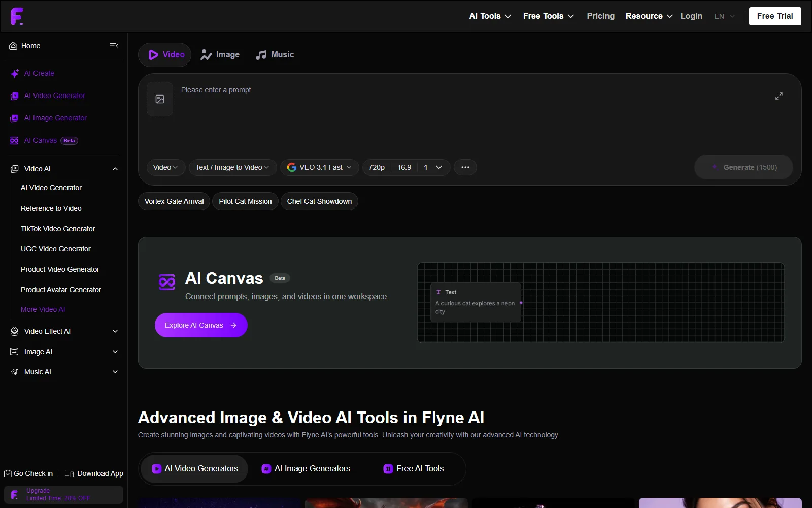812x508 pixels.
Task: Click the Generate (1500) button
Action: [743, 167]
